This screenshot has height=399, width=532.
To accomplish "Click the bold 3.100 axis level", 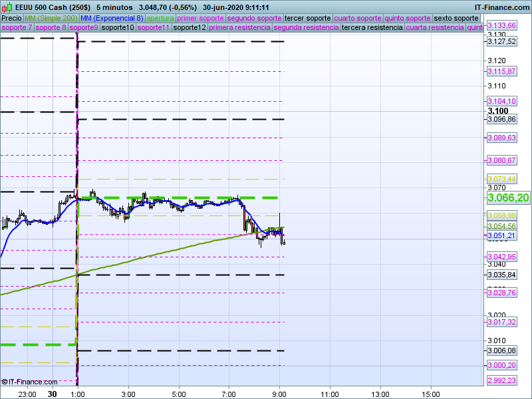I will (498, 111).
